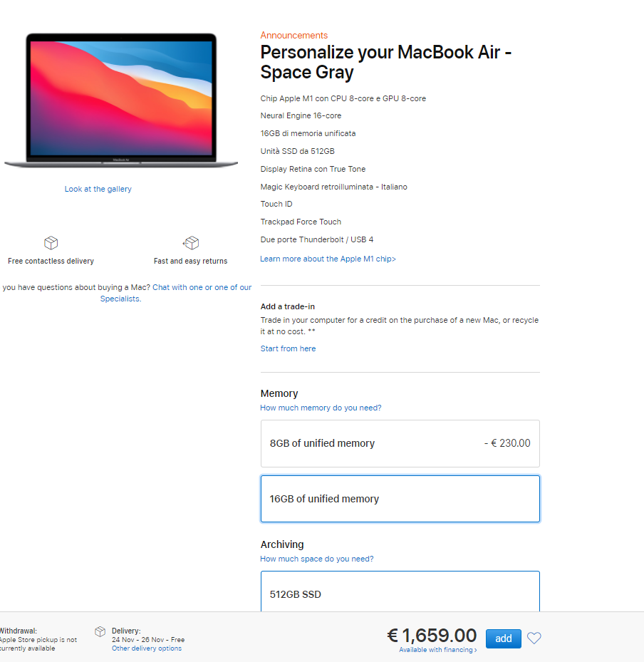Open Available with financing chevron link
This screenshot has width=644, height=662.
(438, 650)
